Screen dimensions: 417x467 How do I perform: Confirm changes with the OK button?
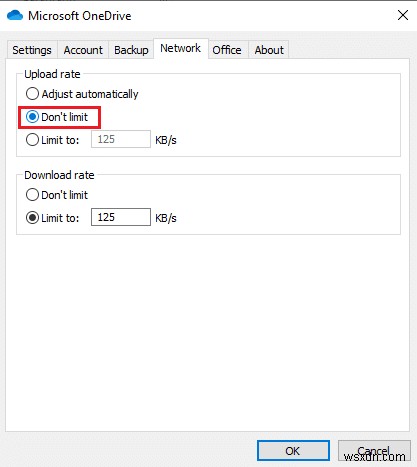(x=293, y=451)
